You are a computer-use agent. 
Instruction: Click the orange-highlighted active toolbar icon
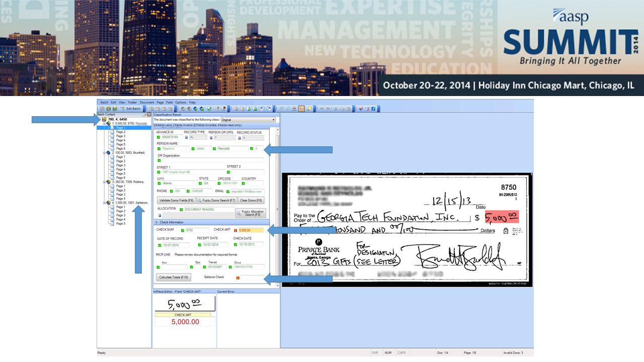point(301,109)
